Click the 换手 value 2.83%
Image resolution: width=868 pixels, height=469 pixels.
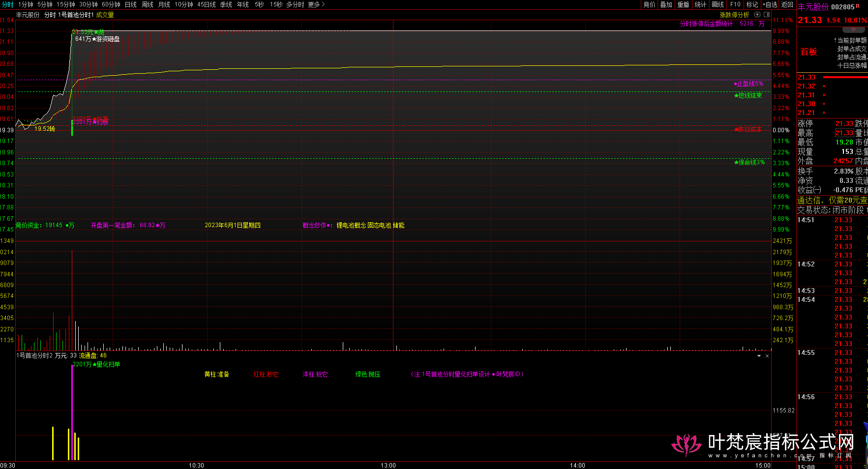[x=843, y=171]
